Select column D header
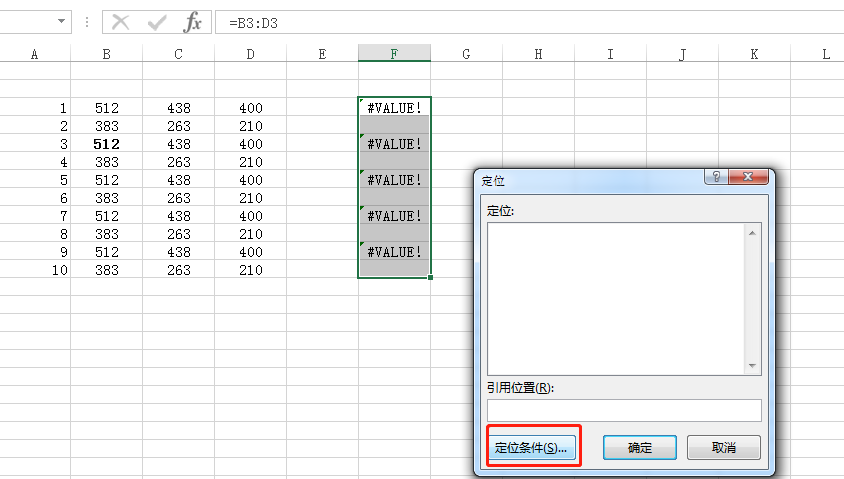Screen dimensions: 844x479 pyautogui.click(x=250, y=54)
